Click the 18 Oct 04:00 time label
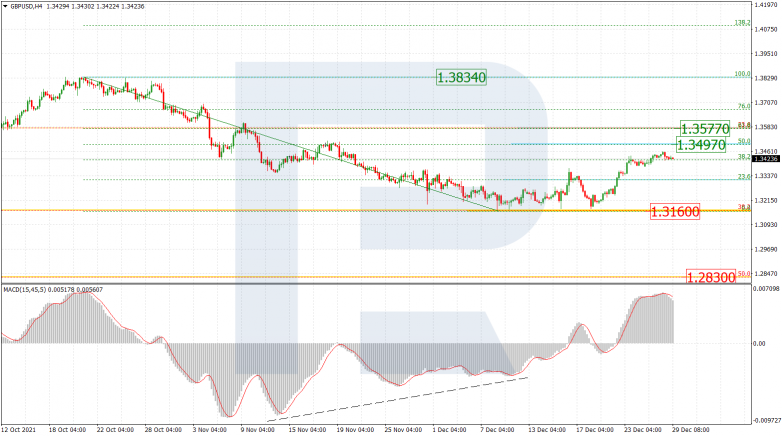Screen dimensions: 782x436 tap(67, 430)
